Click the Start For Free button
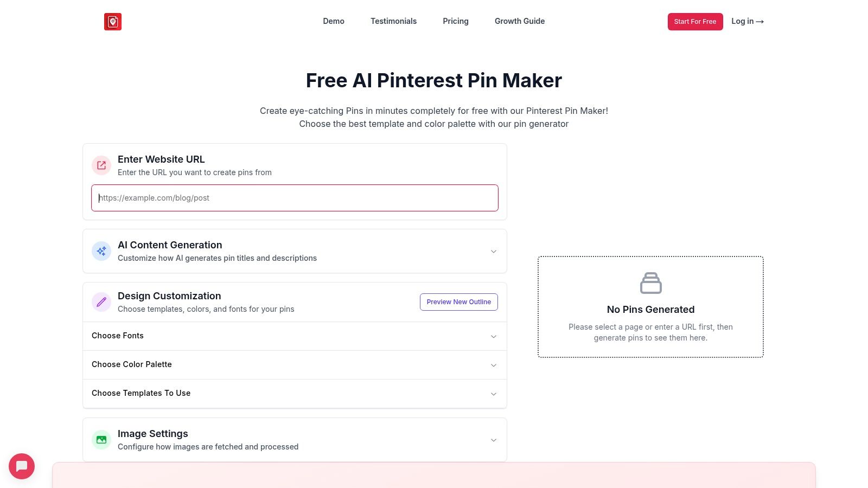The image size is (868, 488). point(695,22)
